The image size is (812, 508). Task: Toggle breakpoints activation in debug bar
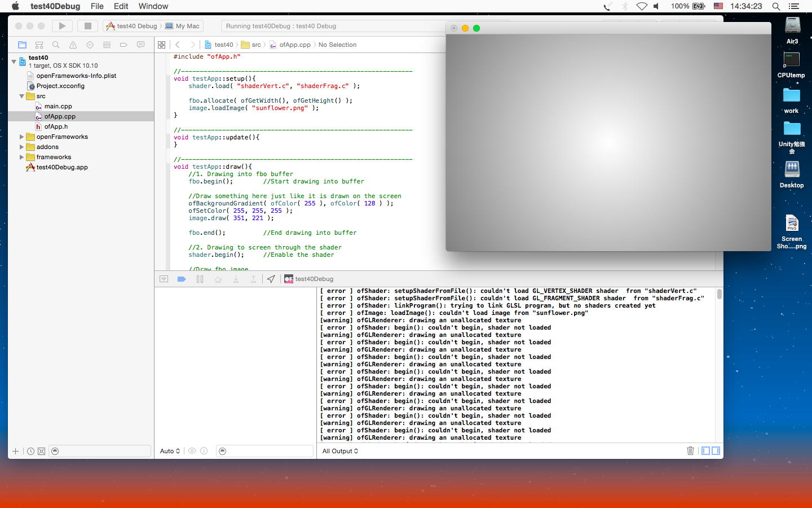(182, 279)
